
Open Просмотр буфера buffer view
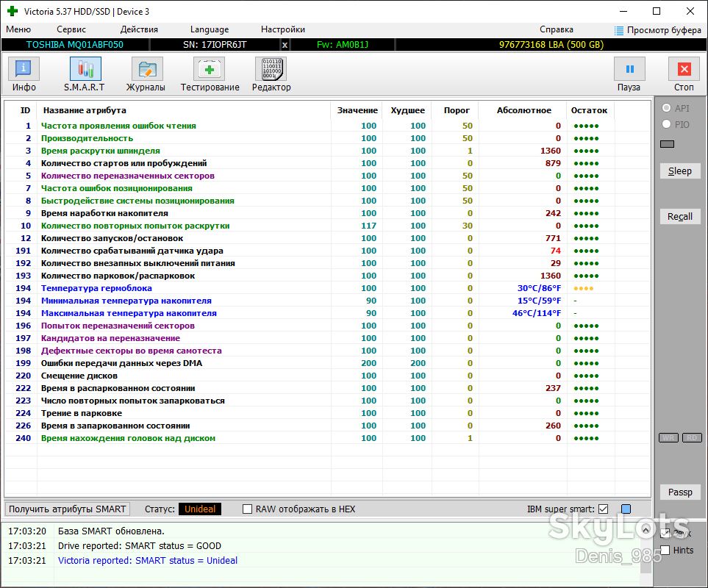coord(658,30)
